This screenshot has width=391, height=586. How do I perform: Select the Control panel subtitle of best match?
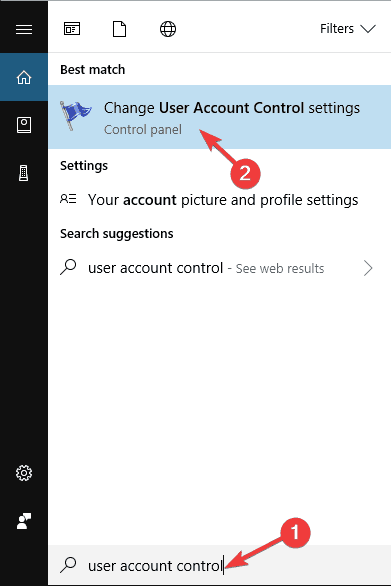coord(143,130)
